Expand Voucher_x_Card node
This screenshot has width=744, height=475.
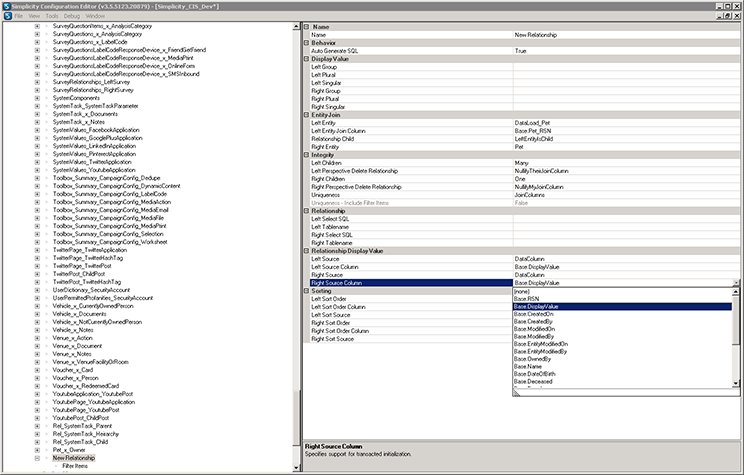[x=37, y=370]
